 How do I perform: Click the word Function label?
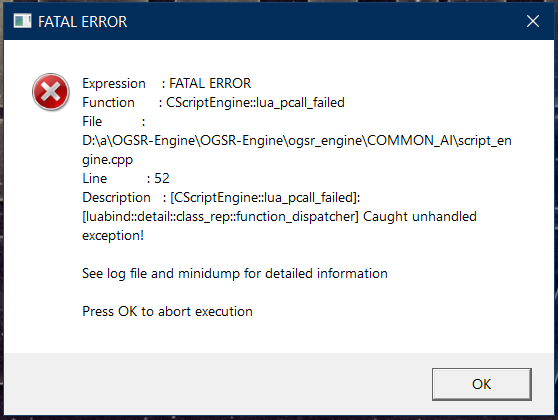[x=109, y=103]
